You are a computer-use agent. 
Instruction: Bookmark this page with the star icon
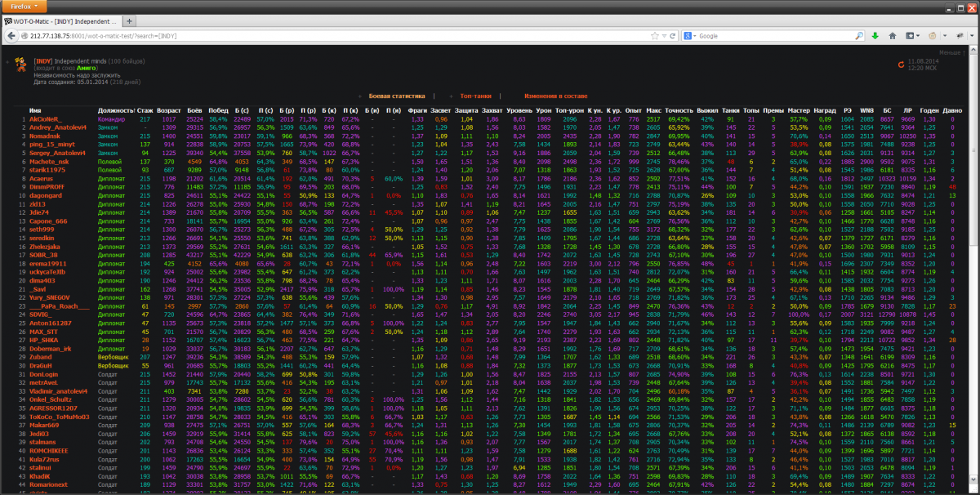(653, 36)
